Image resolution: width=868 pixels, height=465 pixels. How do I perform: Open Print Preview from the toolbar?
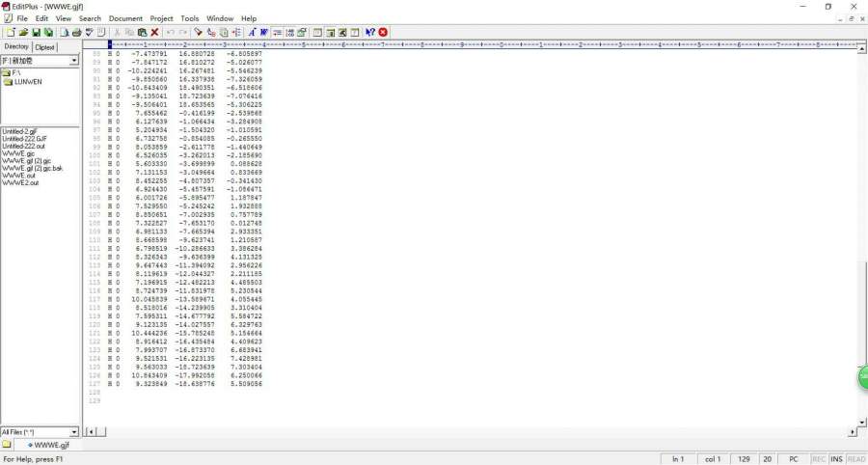(65, 32)
